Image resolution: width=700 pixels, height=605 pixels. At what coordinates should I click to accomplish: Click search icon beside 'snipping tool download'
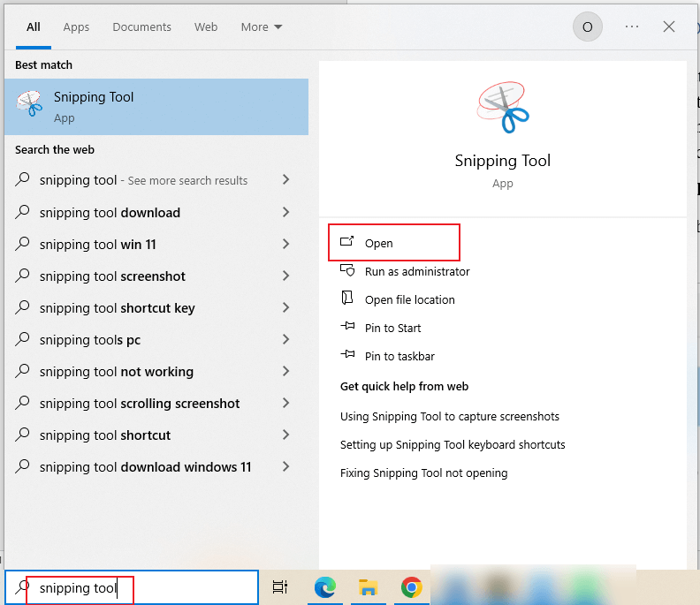tap(22, 212)
